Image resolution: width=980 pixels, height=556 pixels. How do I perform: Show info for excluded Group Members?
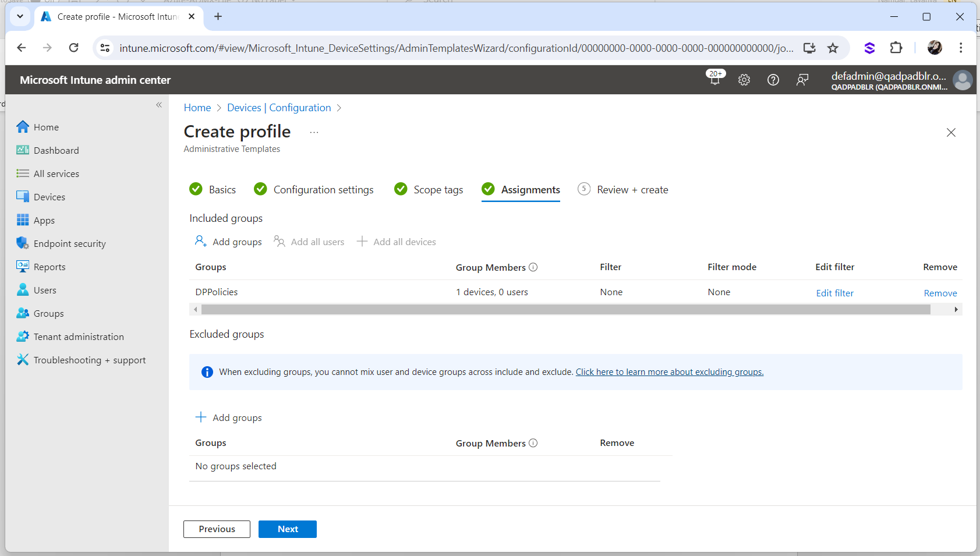(533, 443)
